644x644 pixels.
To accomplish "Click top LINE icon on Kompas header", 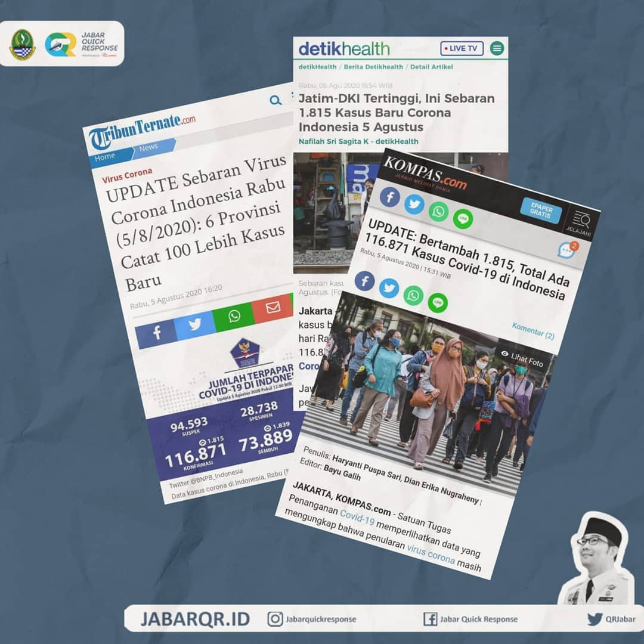I will click(463, 219).
